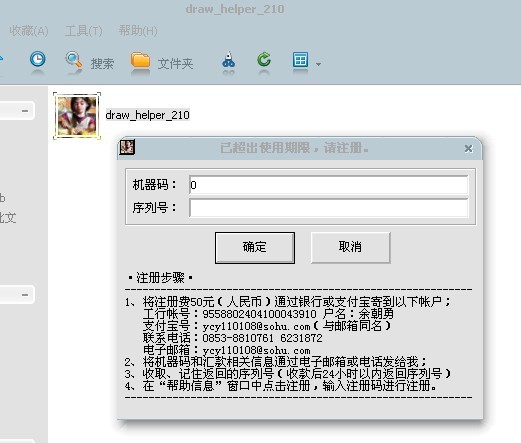Close the registration dialog
The height and width of the screenshot is (443, 521).
(468, 148)
